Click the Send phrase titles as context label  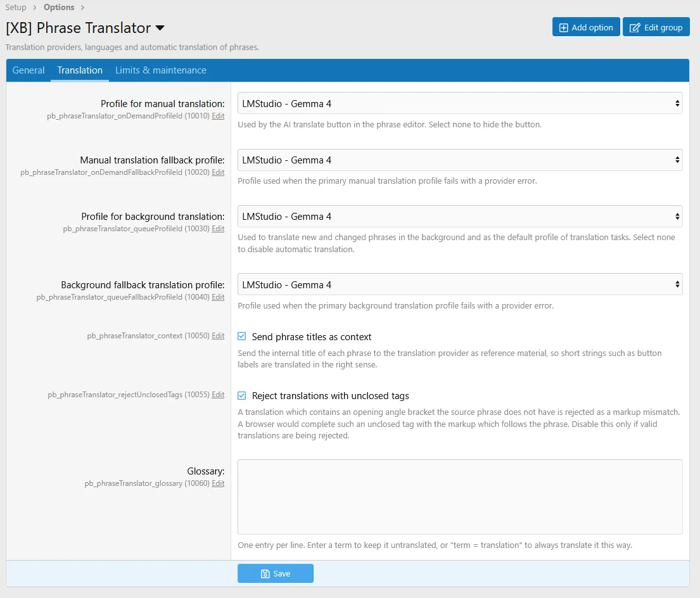coord(312,337)
